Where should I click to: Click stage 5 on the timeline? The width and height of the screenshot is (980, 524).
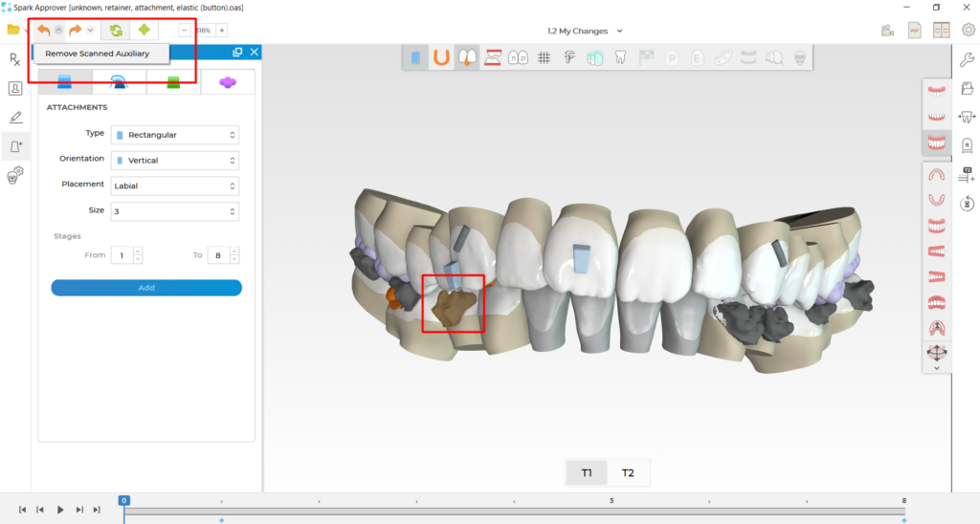612,501
